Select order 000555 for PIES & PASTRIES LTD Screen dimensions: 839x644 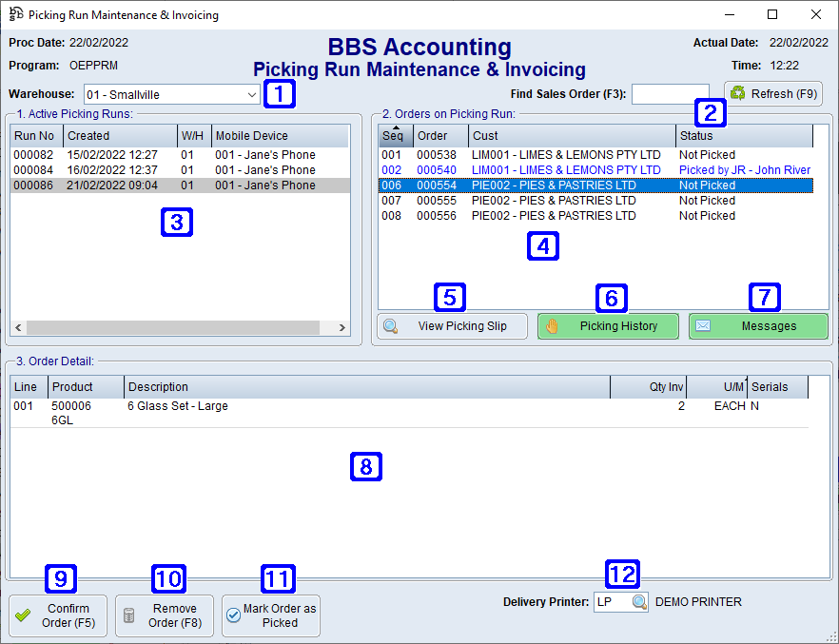523,200
